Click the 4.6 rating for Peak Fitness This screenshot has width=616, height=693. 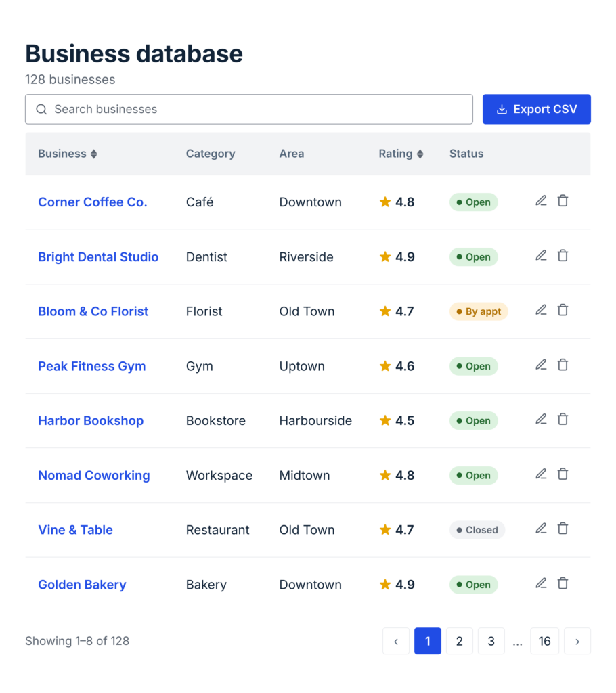397,366
